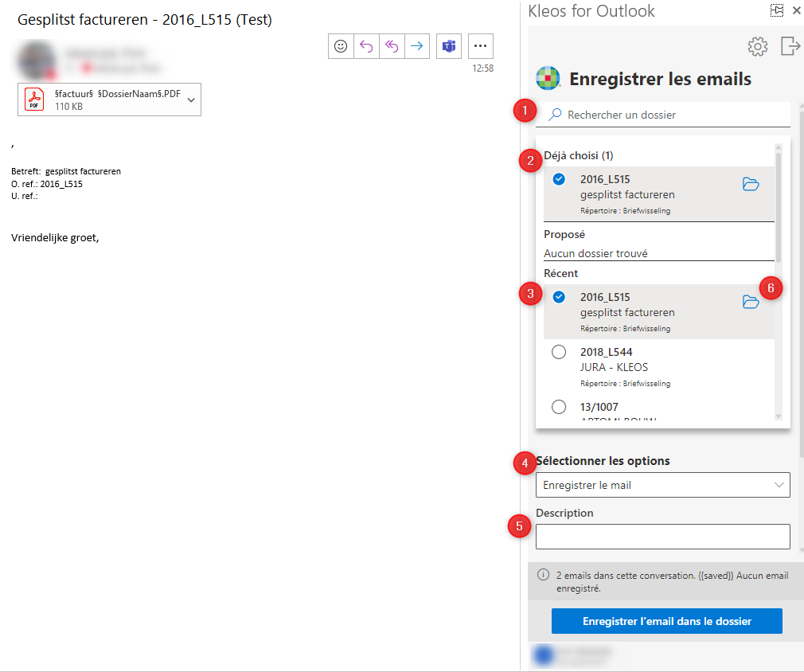Select the 13/1007 dossier
The image size is (804, 672).
[x=559, y=406]
